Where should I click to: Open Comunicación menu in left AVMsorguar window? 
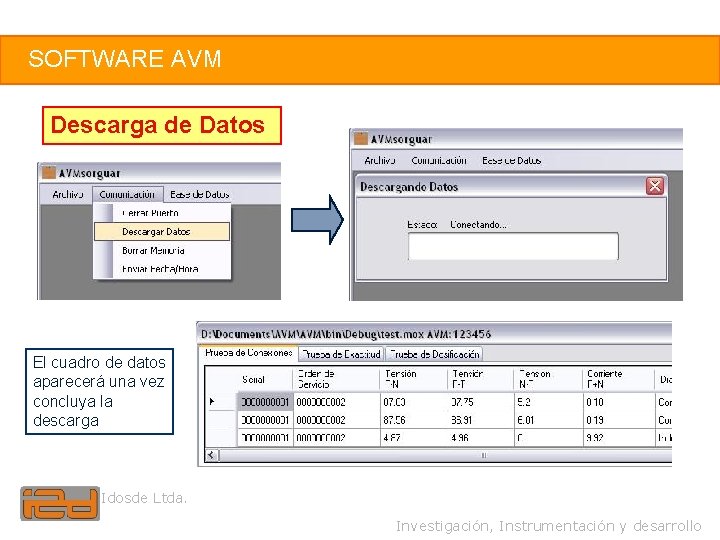[x=127, y=194]
